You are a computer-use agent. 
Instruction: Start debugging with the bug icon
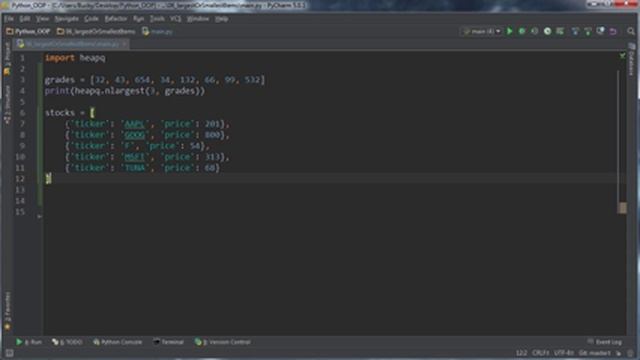point(522,31)
